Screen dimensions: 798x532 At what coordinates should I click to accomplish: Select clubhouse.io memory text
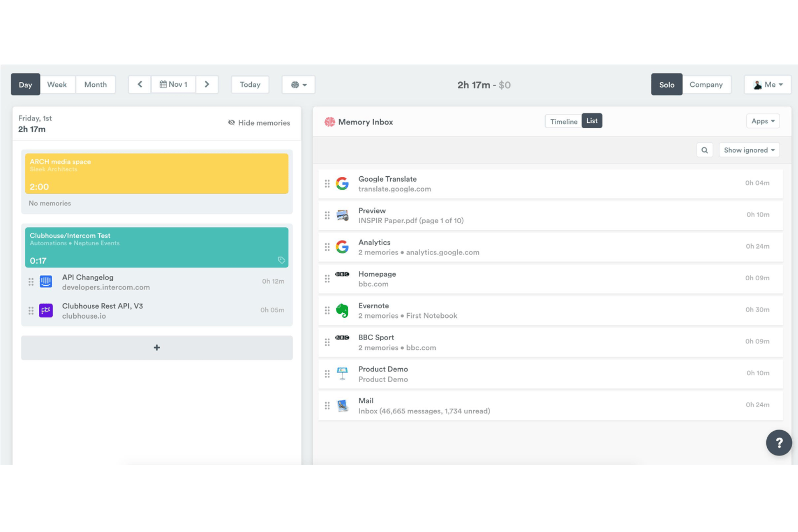[84, 316]
